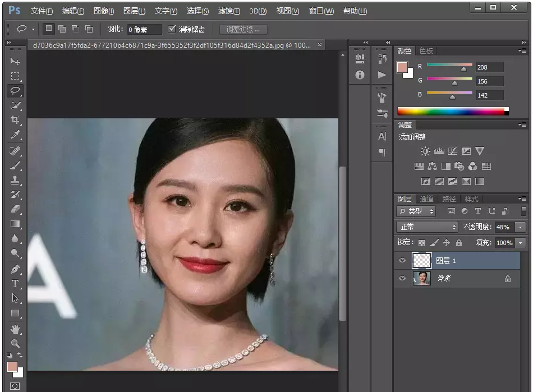Click the color spectrum ramp bar

pos(452,111)
